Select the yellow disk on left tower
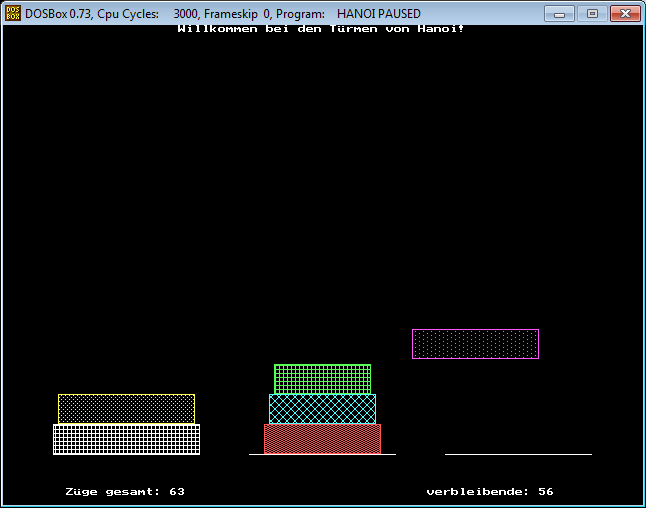The height and width of the screenshot is (508, 646). tap(126, 408)
